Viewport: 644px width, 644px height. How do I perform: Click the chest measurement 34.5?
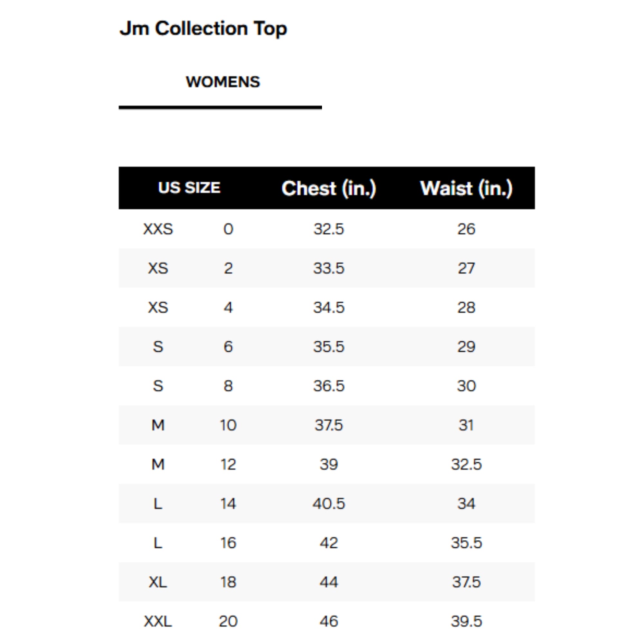click(329, 308)
